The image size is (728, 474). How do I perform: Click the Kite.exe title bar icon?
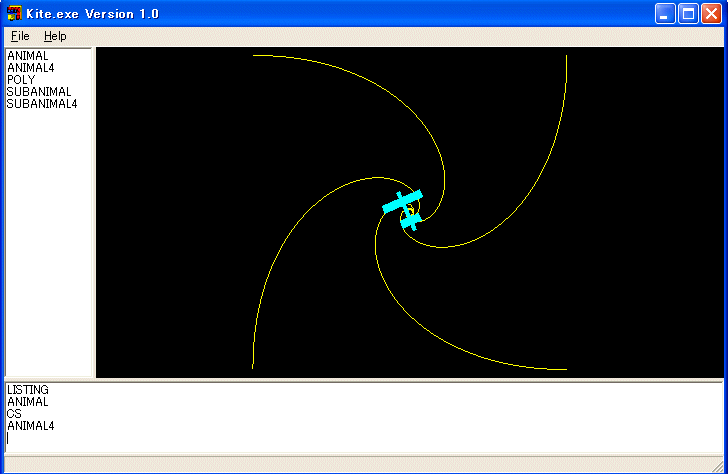(14, 13)
